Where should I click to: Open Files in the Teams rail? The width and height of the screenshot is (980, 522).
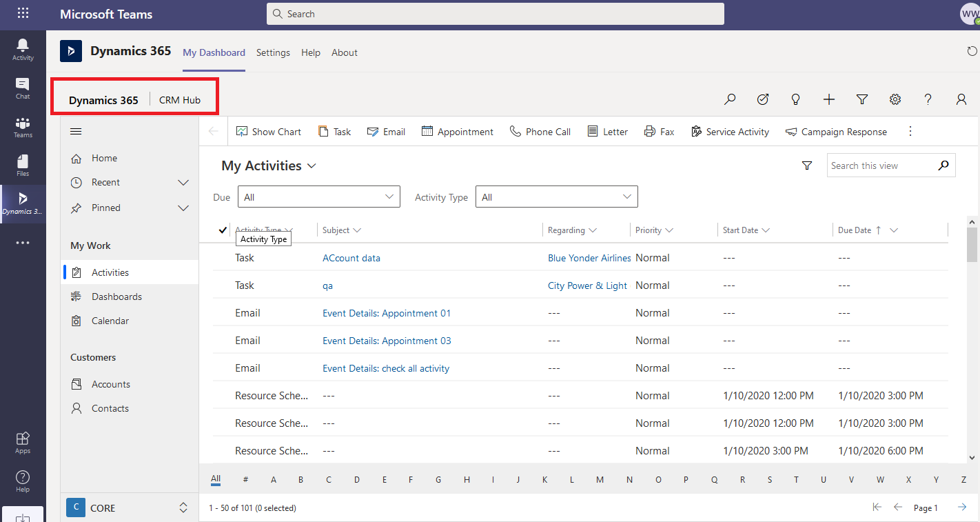click(23, 165)
